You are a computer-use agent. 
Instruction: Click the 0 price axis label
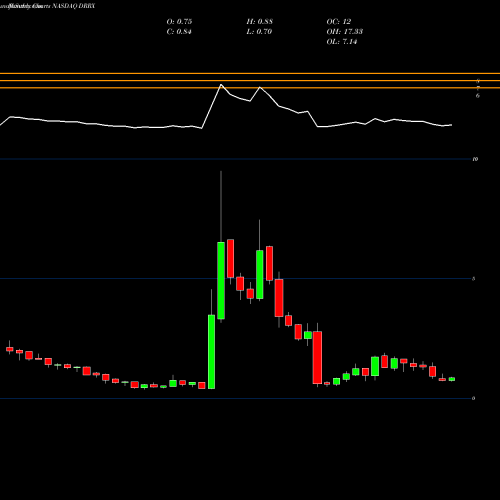tap(474, 398)
